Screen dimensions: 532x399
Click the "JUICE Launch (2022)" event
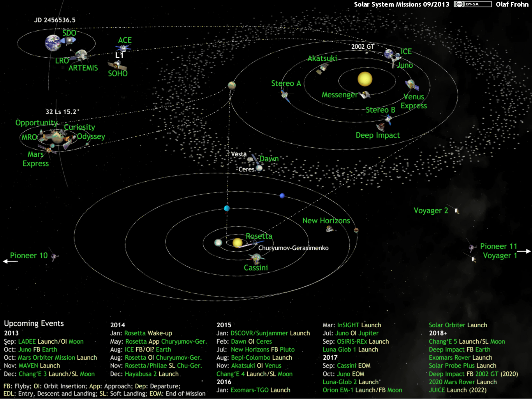(x=458, y=390)
